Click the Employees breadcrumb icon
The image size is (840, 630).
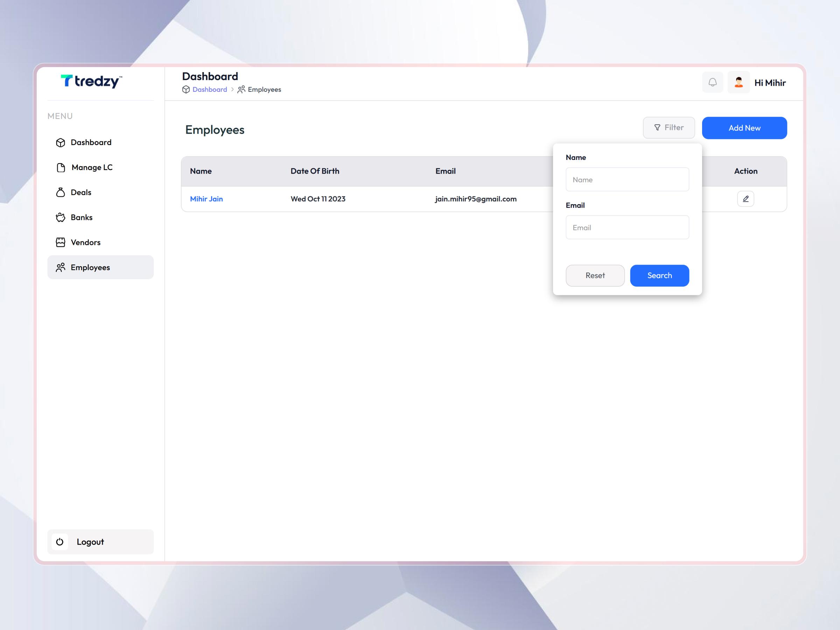[241, 89]
